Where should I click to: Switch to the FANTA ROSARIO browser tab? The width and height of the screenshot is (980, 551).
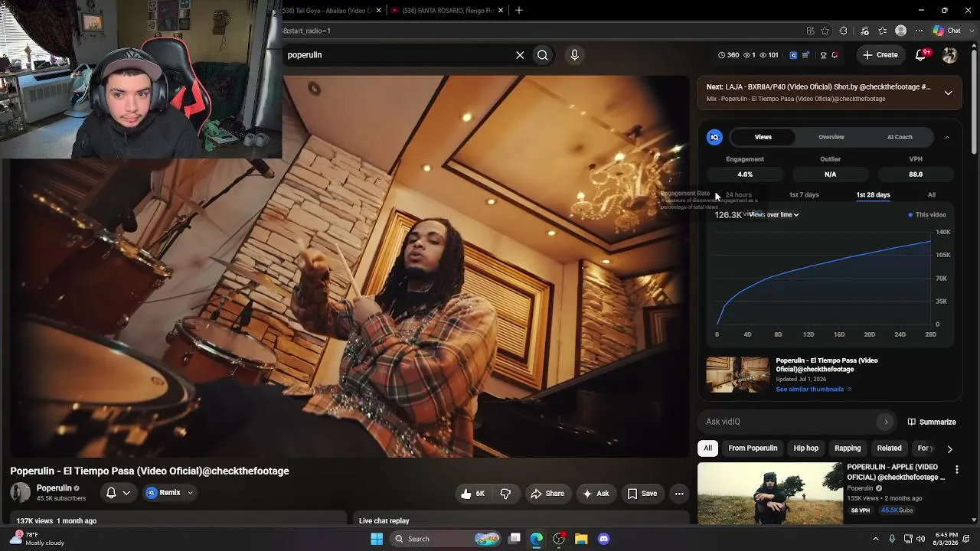coord(447,10)
